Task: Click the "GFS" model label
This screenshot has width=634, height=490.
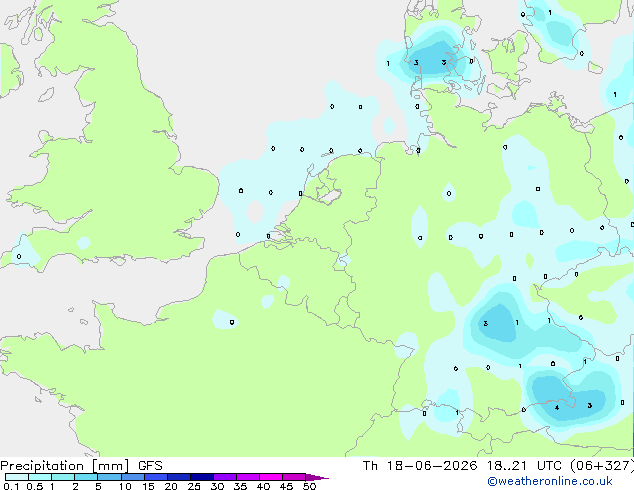Action: point(150,466)
